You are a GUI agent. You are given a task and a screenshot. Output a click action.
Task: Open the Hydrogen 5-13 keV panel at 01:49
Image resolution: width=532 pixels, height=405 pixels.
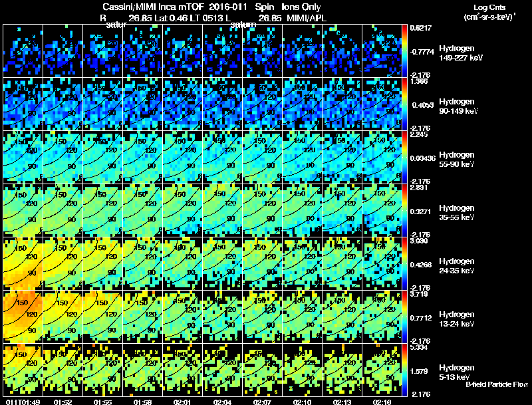click(23, 370)
